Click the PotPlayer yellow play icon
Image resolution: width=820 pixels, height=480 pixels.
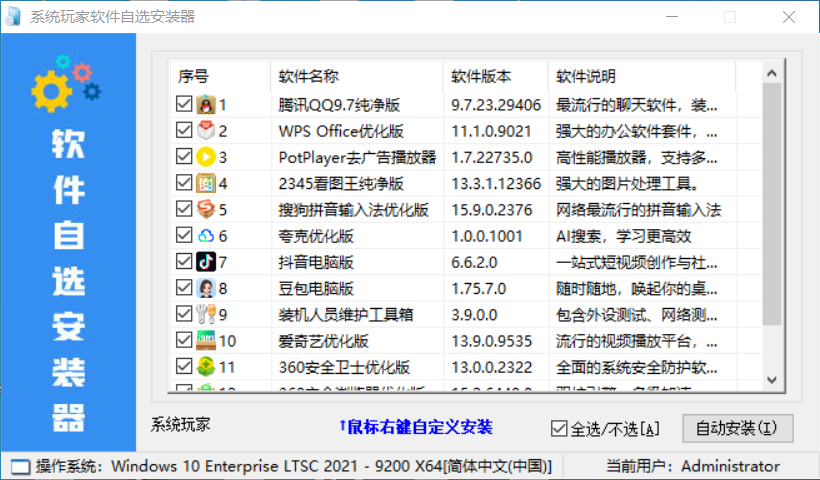[206, 156]
